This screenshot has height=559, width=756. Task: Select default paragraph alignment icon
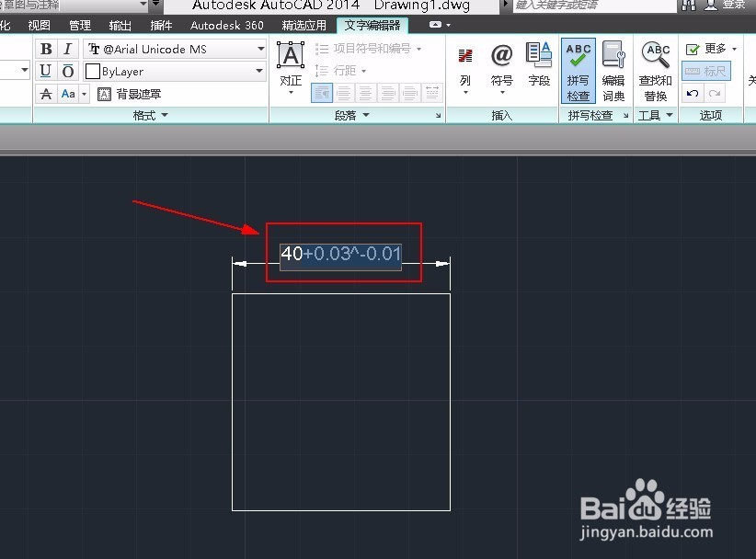tap(322, 93)
